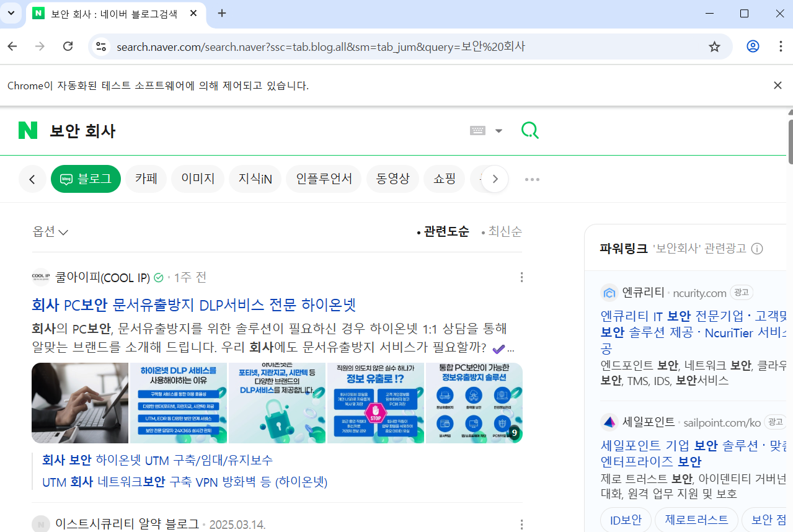793x532 pixels.
Task: Open the 회사 PC보안 문서유출방지 post title
Action: point(193,305)
